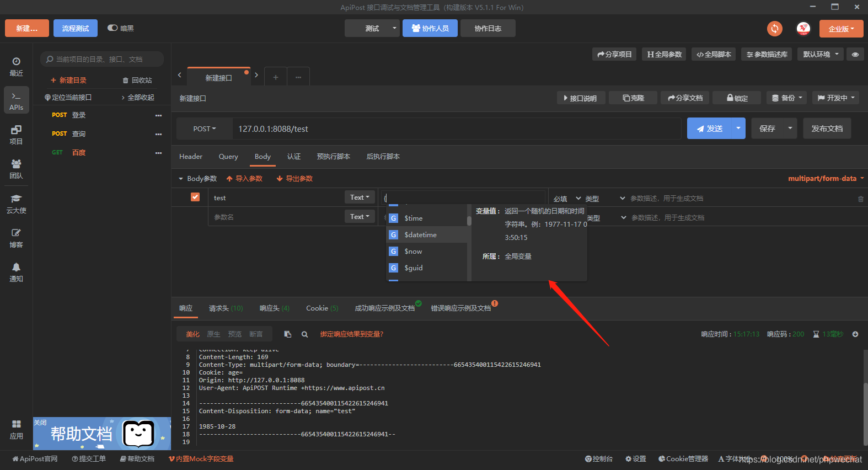Image resolution: width=868 pixels, height=470 pixels.
Task: Go to previous tab with left chevron
Action: pos(179,75)
